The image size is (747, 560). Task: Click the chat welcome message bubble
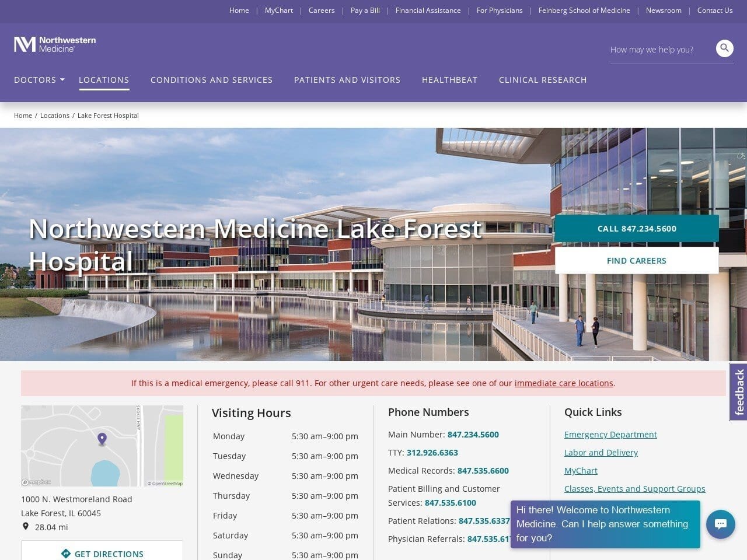(x=605, y=524)
